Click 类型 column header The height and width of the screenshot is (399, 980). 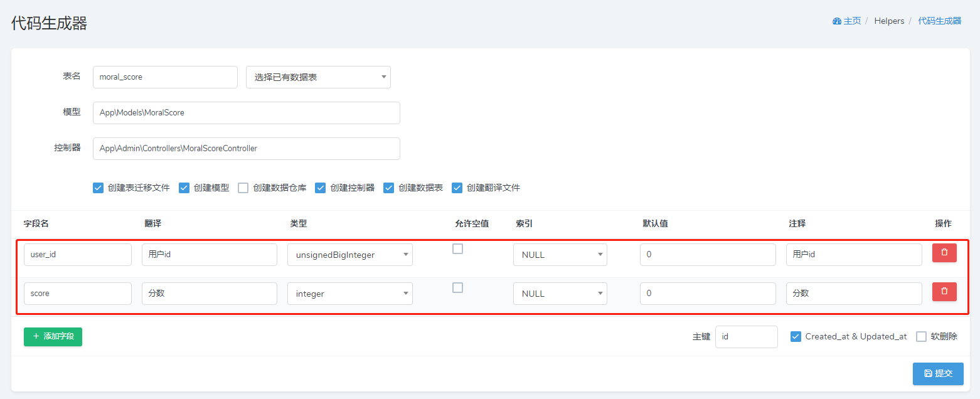point(298,223)
